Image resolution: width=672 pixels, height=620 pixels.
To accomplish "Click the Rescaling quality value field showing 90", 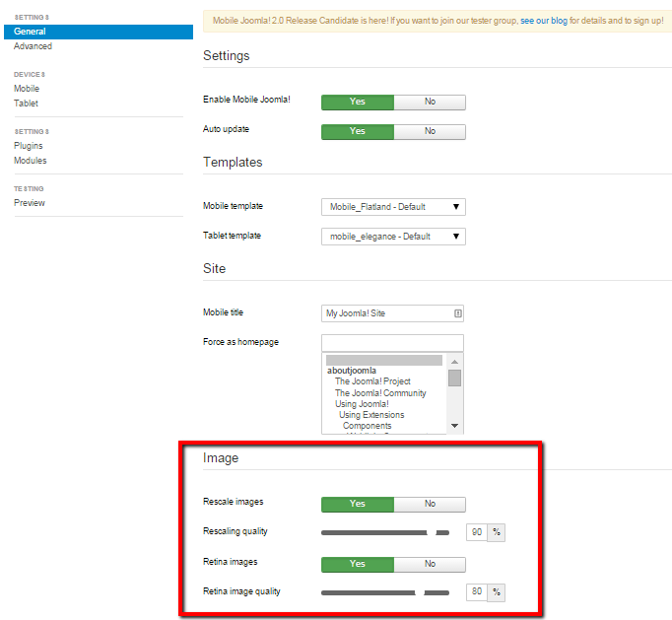I will (477, 532).
